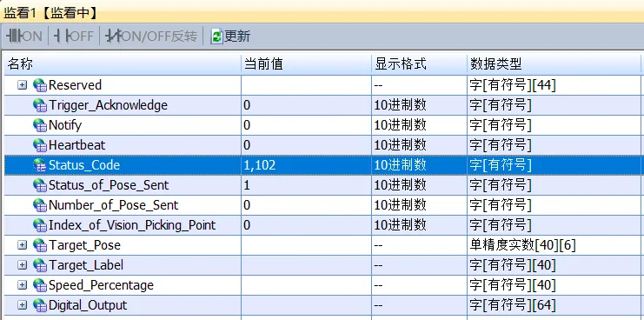
Task: Select the Trigger_Acknowledge row name
Action: [108, 105]
